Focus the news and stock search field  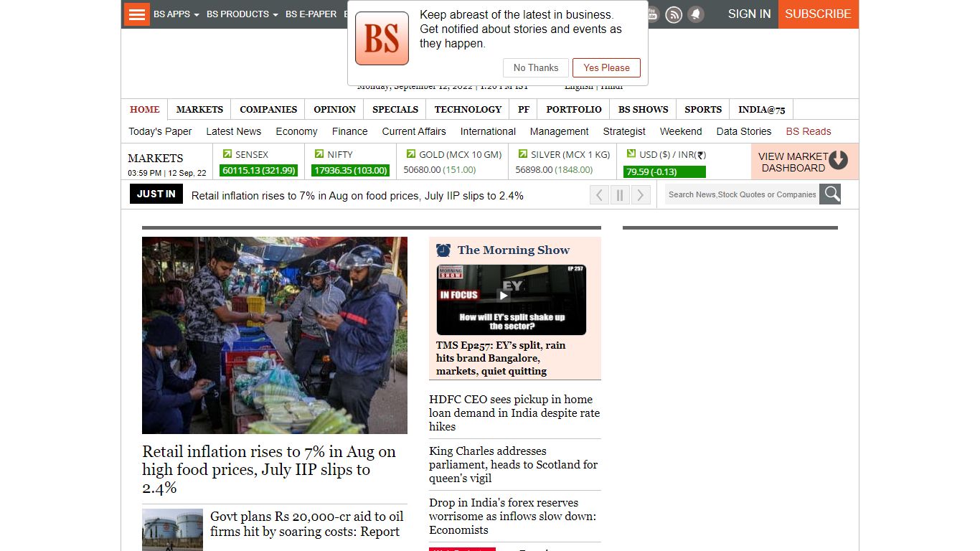[743, 194]
